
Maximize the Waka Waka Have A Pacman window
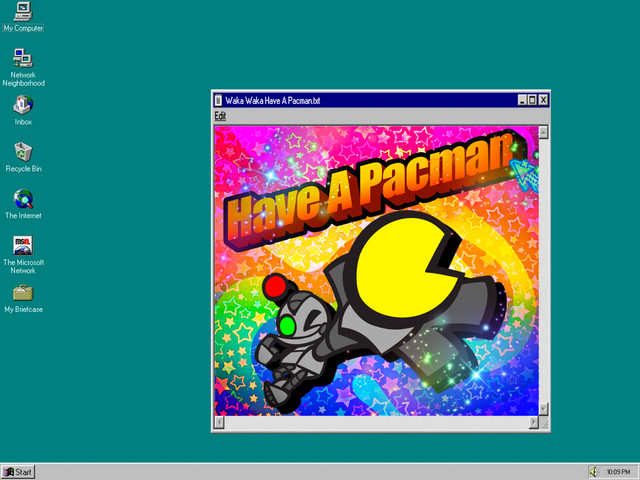(532, 100)
